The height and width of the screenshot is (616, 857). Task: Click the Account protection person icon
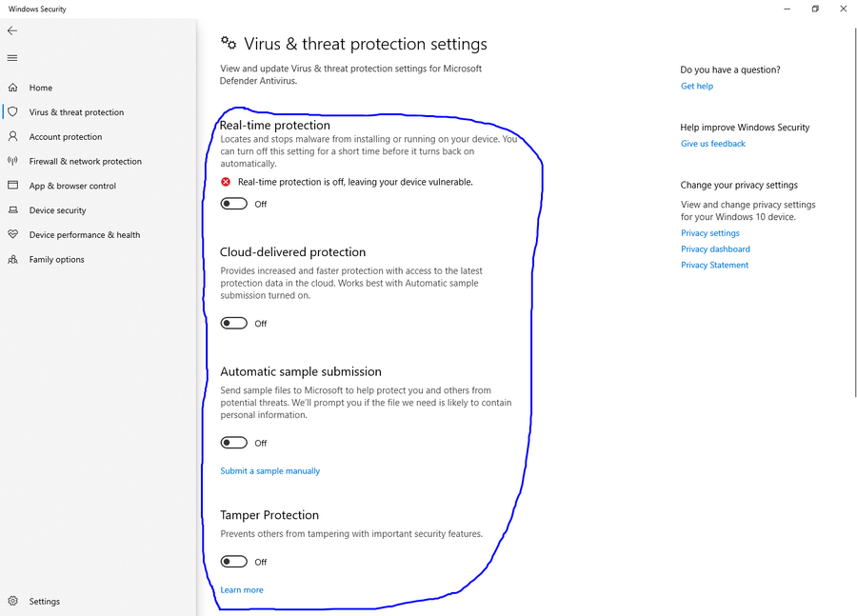click(13, 136)
